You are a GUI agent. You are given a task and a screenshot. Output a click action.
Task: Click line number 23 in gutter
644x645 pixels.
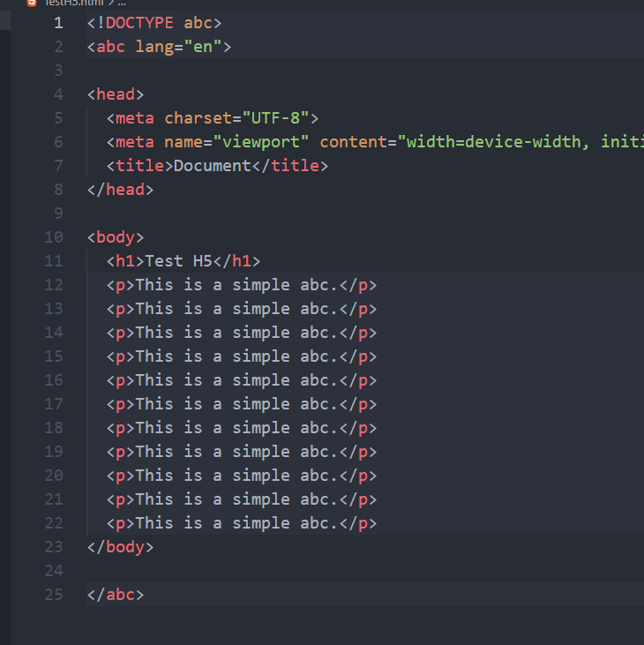(x=54, y=547)
